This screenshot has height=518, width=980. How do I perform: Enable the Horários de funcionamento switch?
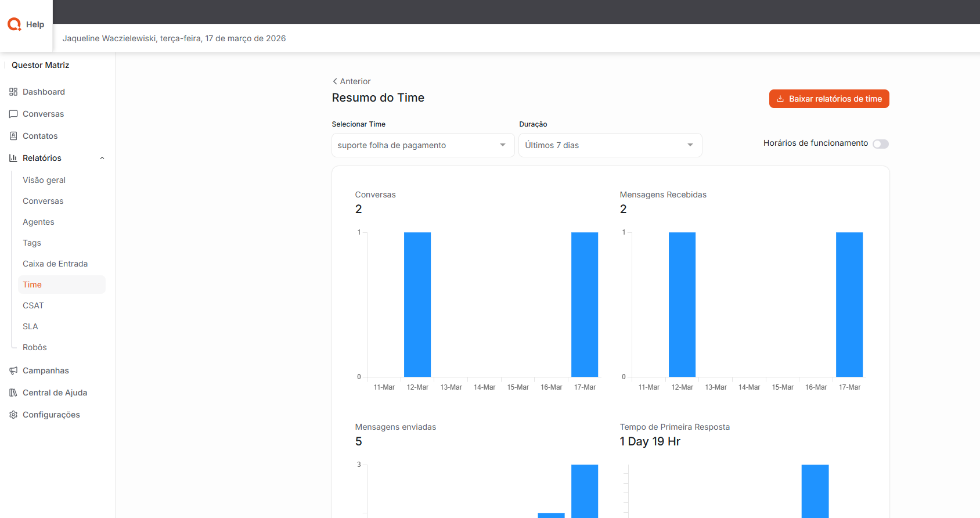pos(880,144)
